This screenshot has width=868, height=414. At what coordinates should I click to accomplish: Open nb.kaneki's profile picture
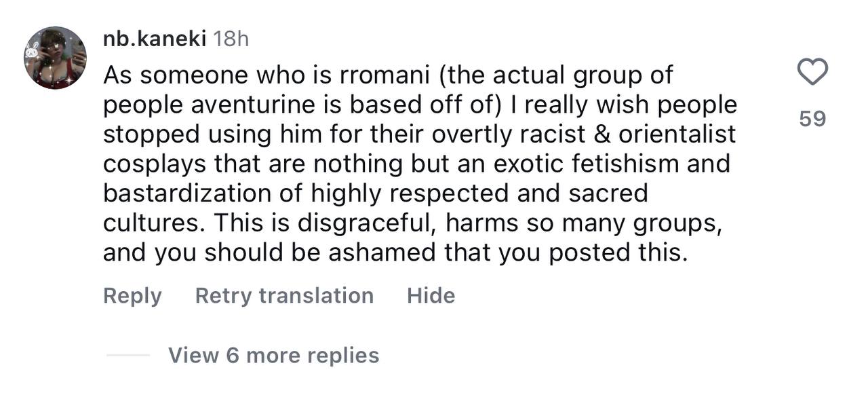pyautogui.click(x=55, y=58)
